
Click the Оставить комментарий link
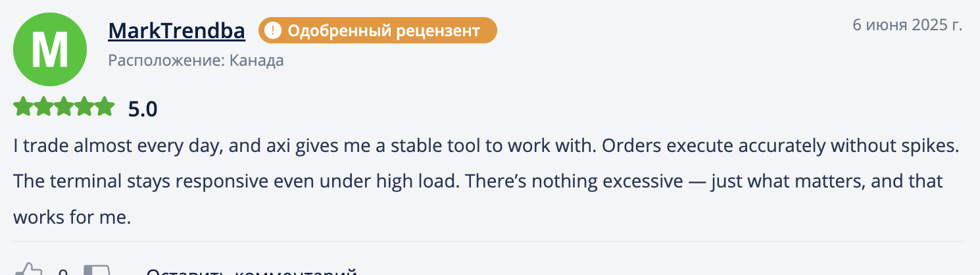[x=251, y=272]
